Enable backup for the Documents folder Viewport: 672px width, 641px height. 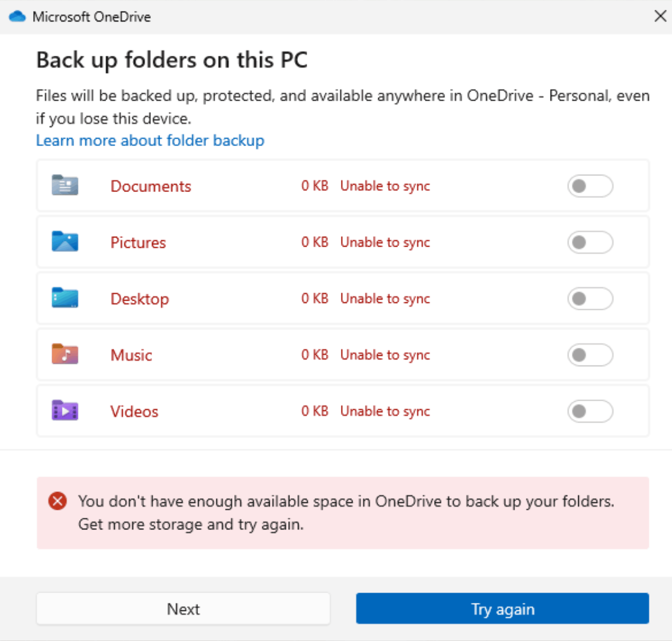[589, 185]
